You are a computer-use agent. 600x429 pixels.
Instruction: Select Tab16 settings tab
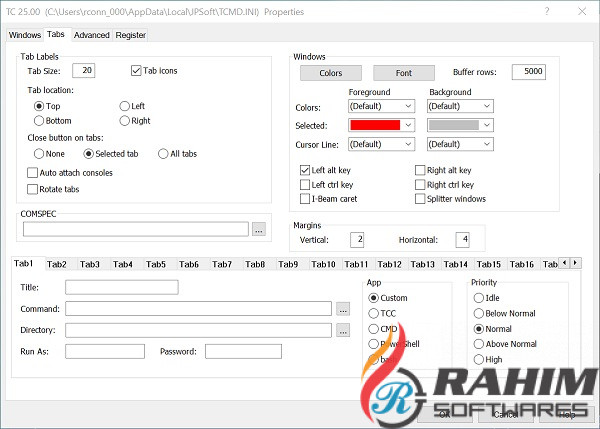tap(522, 264)
